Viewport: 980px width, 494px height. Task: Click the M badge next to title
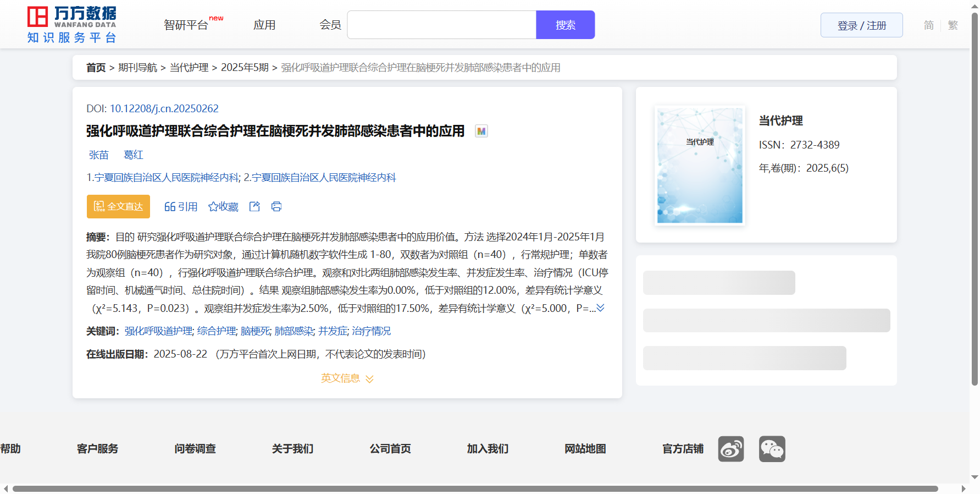pyautogui.click(x=481, y=131)
